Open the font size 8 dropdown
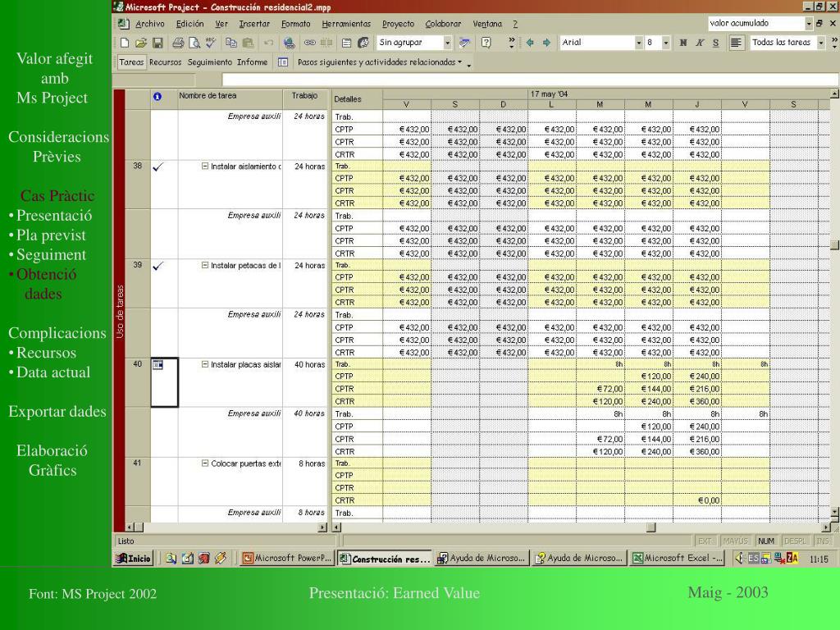 pos(666,43)
